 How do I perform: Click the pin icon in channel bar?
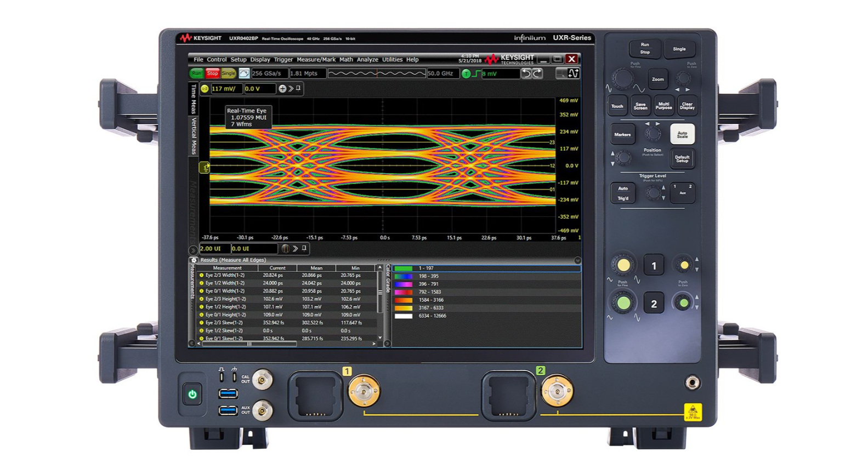point(298,88)
